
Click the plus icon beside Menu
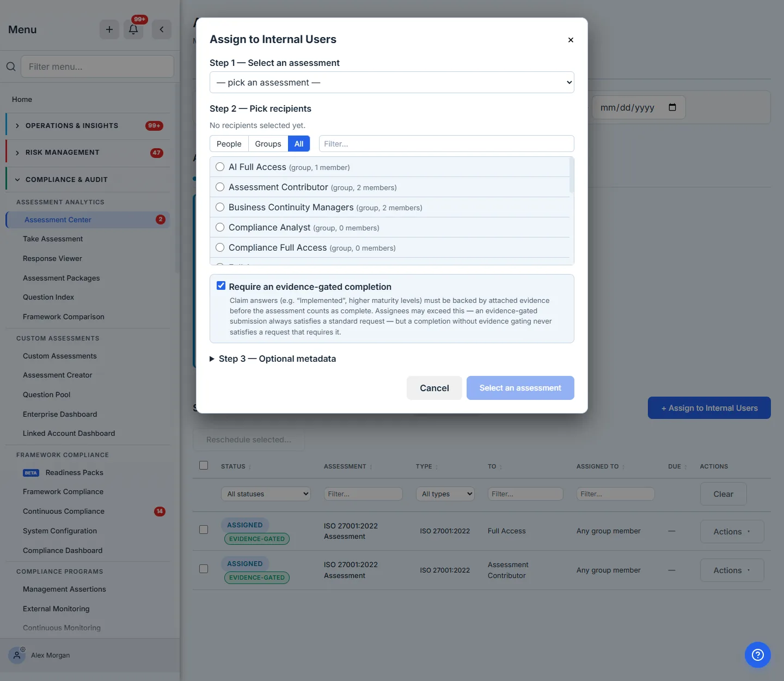pyautogui.click(x=109, y=29)
